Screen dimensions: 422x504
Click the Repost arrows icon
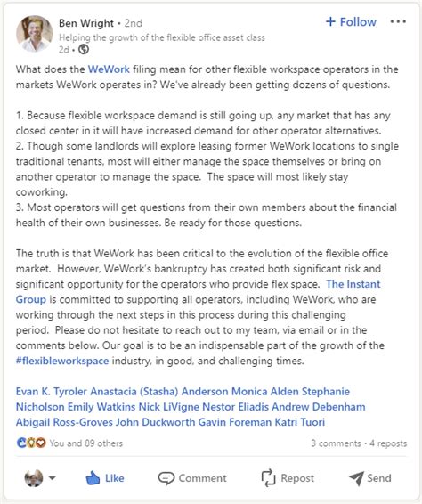(x=268, y=477)
